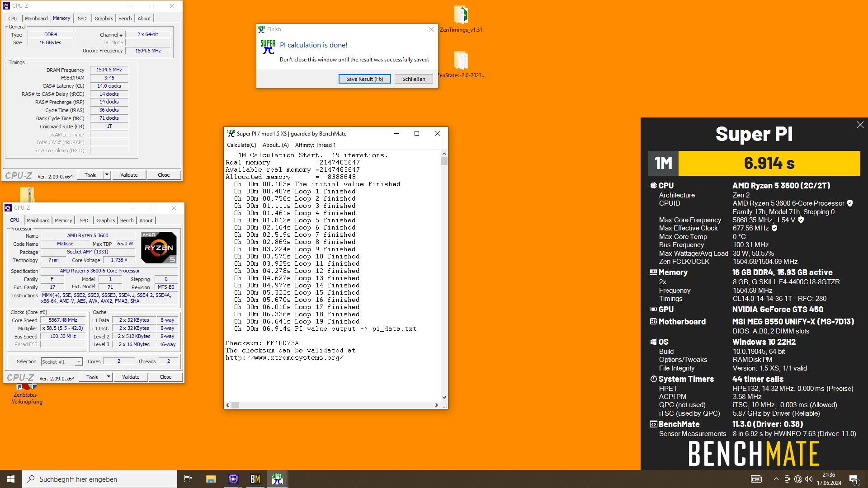Image resolution: width=868 pixels, height=488 pixels.
Task: Minimize the Super PI window
Action: point(396,133)
